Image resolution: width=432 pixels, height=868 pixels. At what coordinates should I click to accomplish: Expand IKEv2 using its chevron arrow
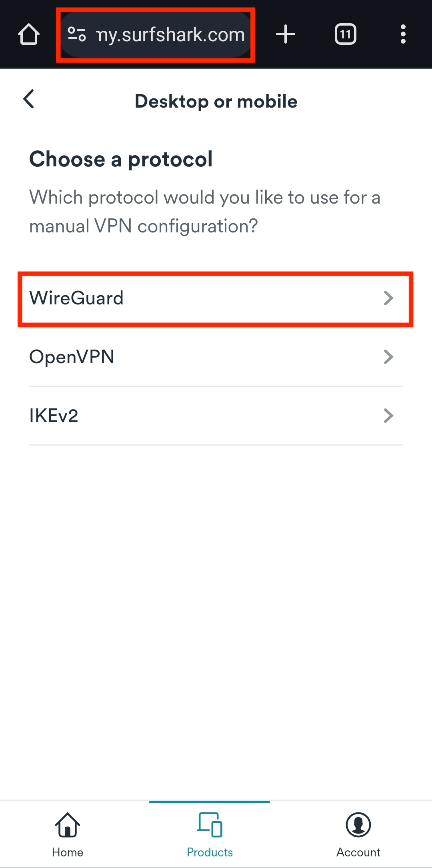point(388,416)
